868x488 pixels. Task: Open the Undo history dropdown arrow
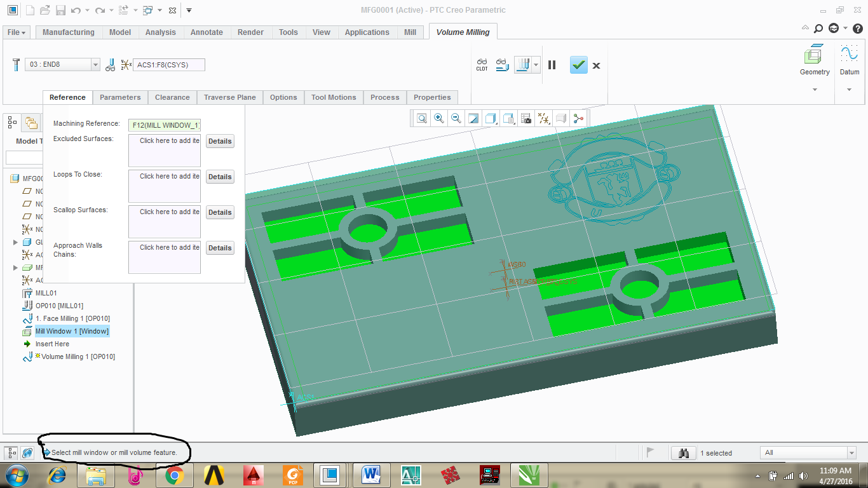[x=87, y=10]
